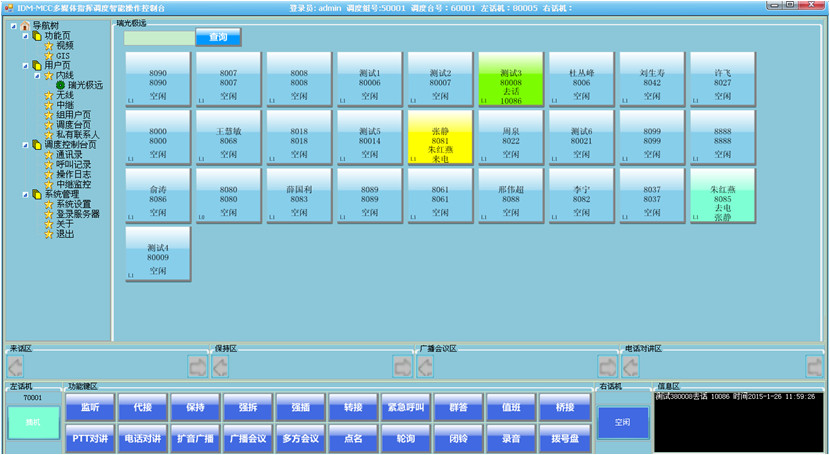The width and height of the screenshot is (830, 455).
Task: Click left arrow in 电话对讲区 panel
Action: pyautogui.click(x=630, y=367)
